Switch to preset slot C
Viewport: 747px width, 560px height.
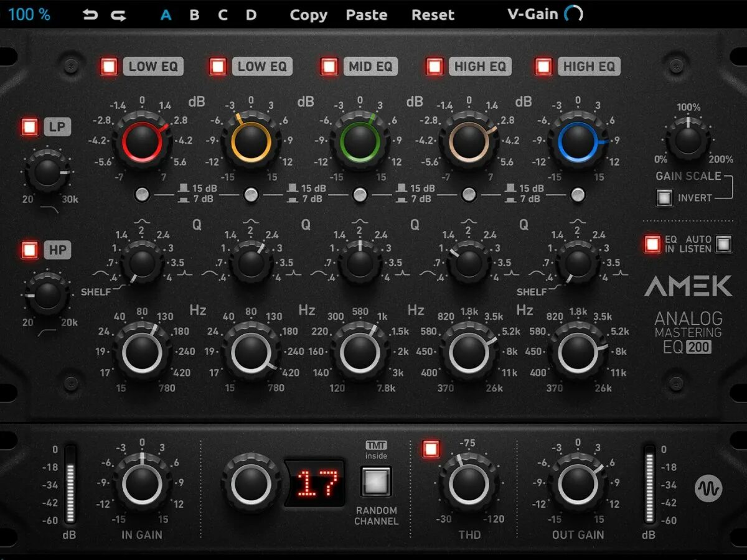(x=223, y=15)
